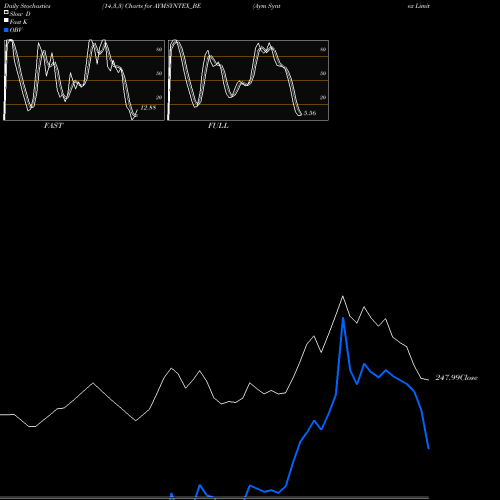Select the 'Daily Stochastics' title text
500x500 pixels.
27,6
